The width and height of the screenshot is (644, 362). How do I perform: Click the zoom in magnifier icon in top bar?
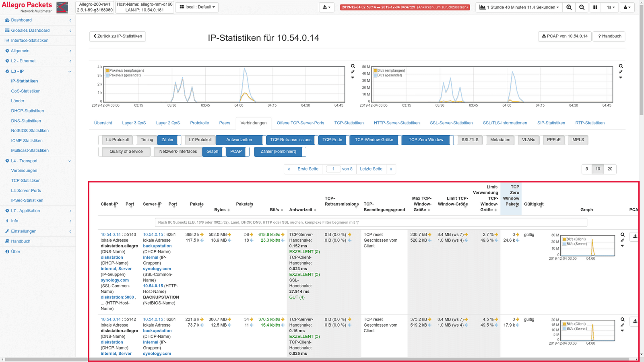(569, 7)
